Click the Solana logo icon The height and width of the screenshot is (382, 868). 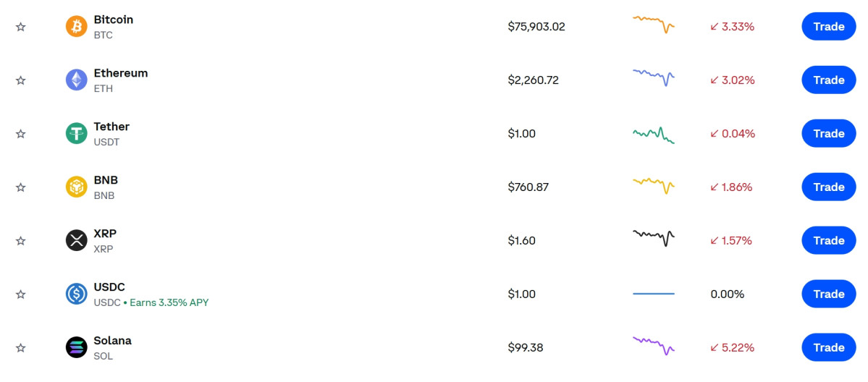[x=76, y=348]
